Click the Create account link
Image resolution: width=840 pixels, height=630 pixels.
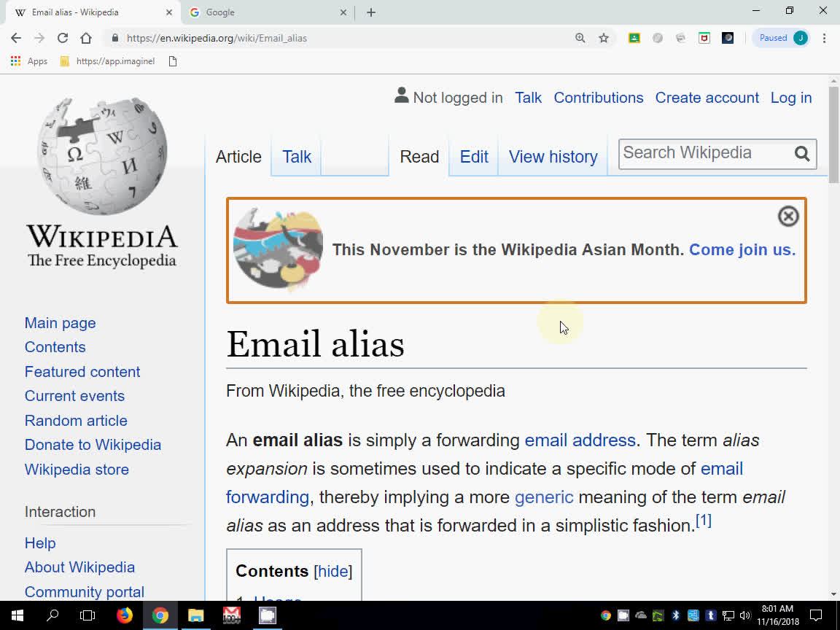click(x=707, y=97)
